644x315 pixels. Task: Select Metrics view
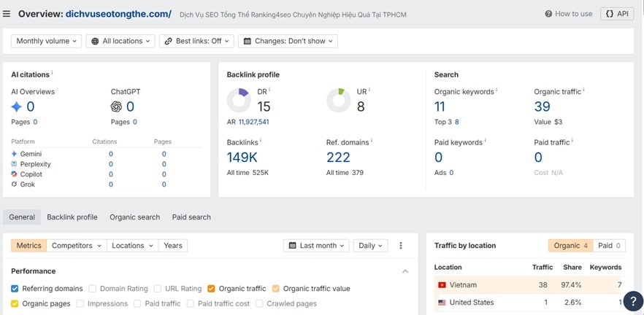(28, 246)
